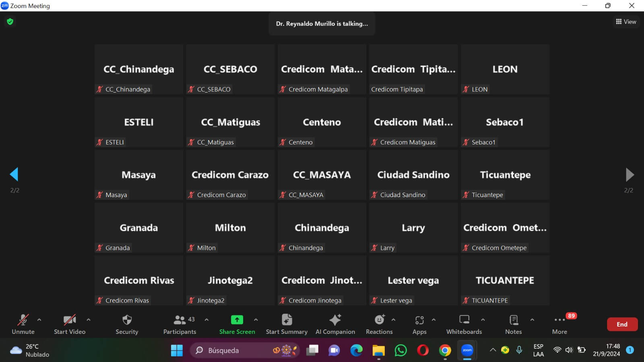Screen dimensions: 644x362
Task: Click the green encryption shield icon
Action: [x=10, y=22]
